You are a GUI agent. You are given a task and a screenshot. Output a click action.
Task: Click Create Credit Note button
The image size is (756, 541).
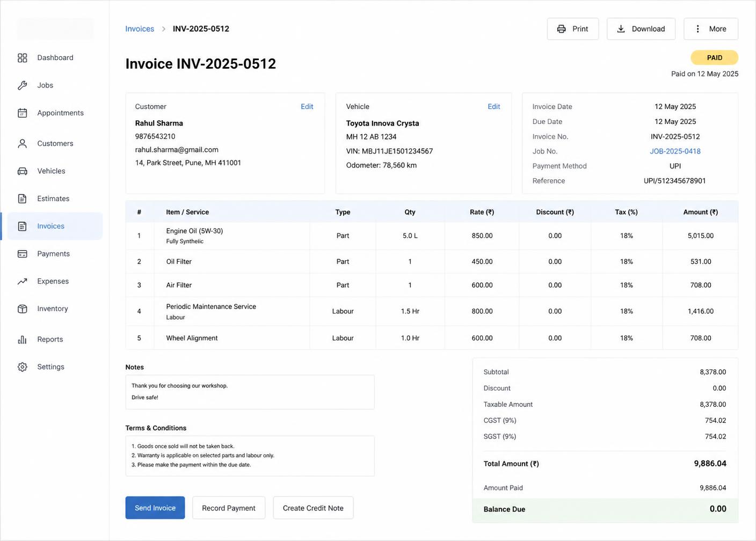coord(313,508)
